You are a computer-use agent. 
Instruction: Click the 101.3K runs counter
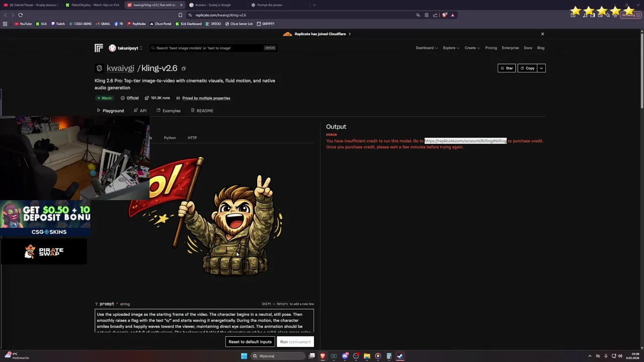click(157, 98)
